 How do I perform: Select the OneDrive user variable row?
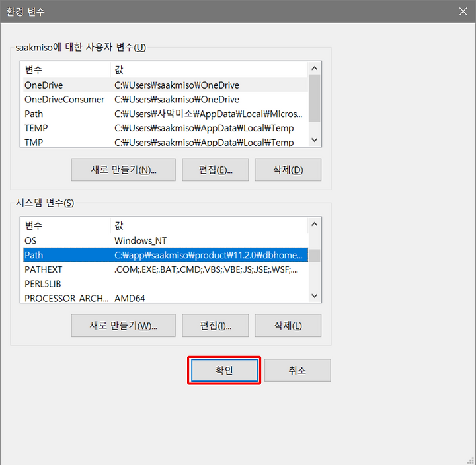[x=165, y=85]
